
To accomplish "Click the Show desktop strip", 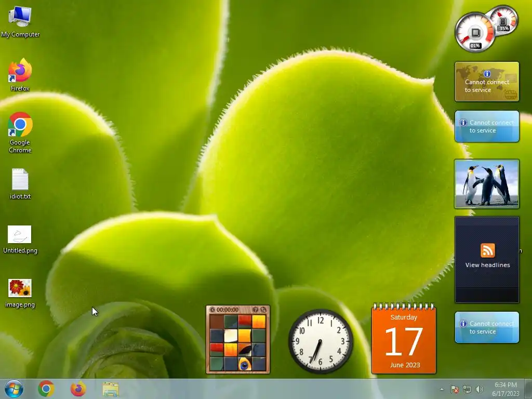I will 528,389.
